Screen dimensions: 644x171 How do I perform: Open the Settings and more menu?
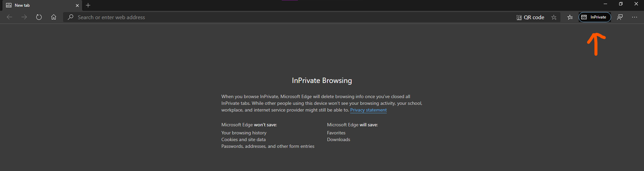(634, 17)
